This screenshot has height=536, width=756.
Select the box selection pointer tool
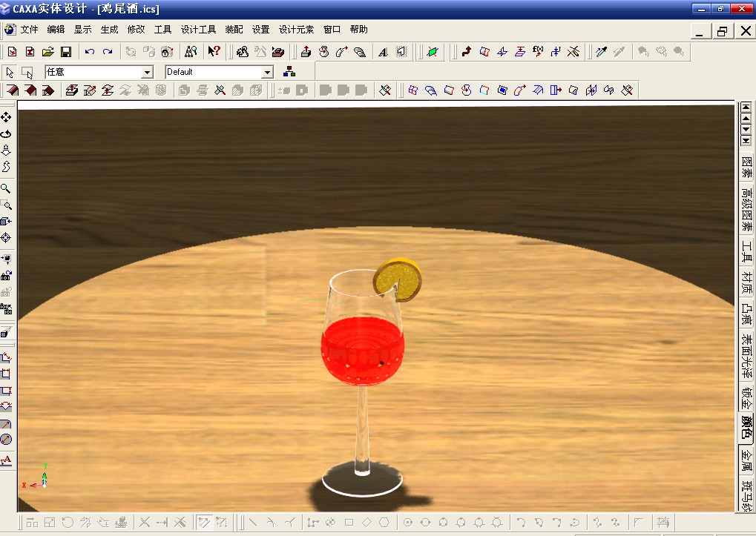point(27,73)
